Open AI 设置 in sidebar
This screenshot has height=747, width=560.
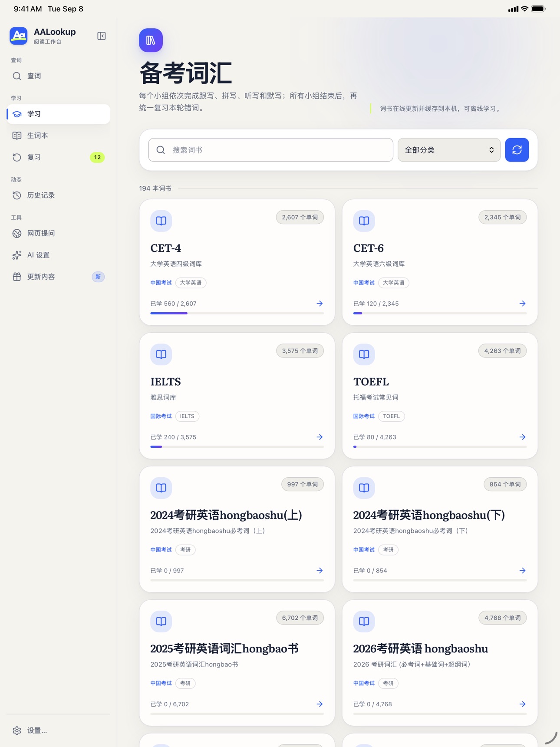coord(59,255)
